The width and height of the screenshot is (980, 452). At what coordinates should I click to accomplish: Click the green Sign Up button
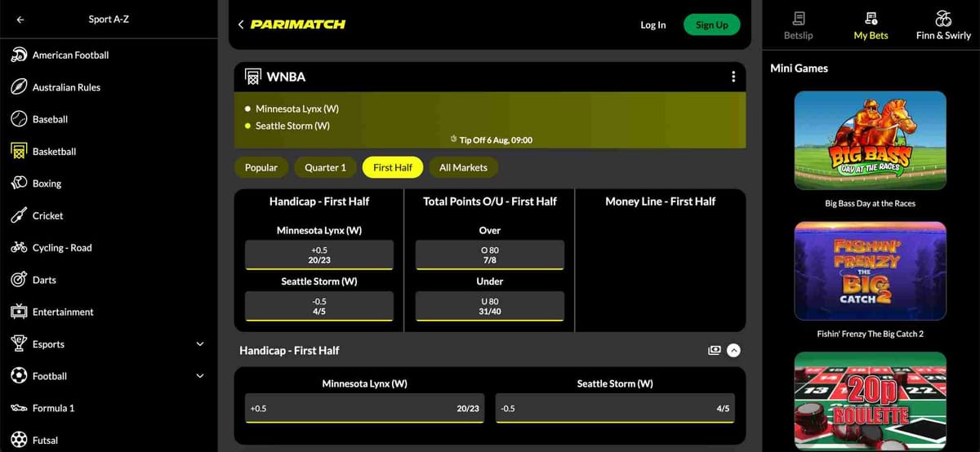point(711,25)
